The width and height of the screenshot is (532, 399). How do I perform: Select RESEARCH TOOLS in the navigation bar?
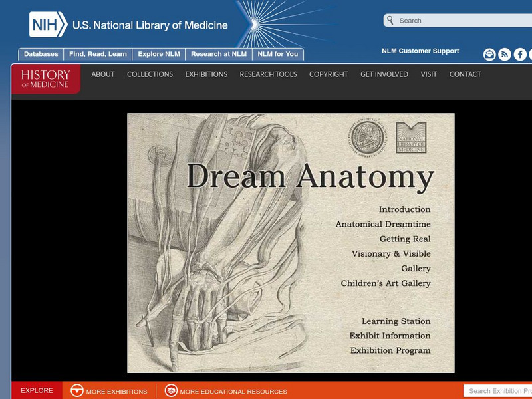pos(269,74)
